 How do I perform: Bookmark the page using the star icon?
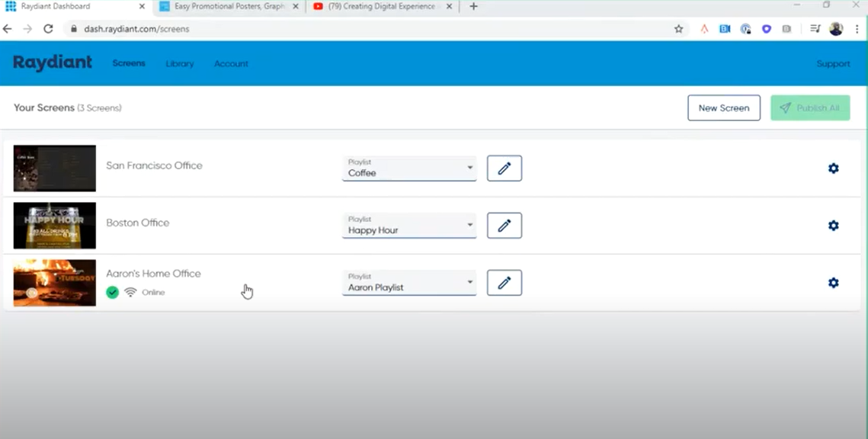677,28
